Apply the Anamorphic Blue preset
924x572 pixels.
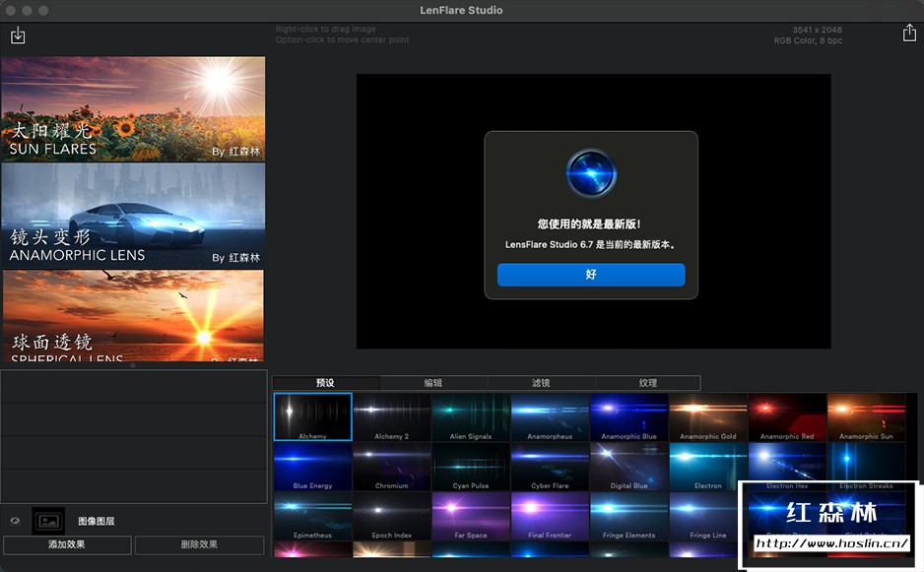[x=628, y=417]
